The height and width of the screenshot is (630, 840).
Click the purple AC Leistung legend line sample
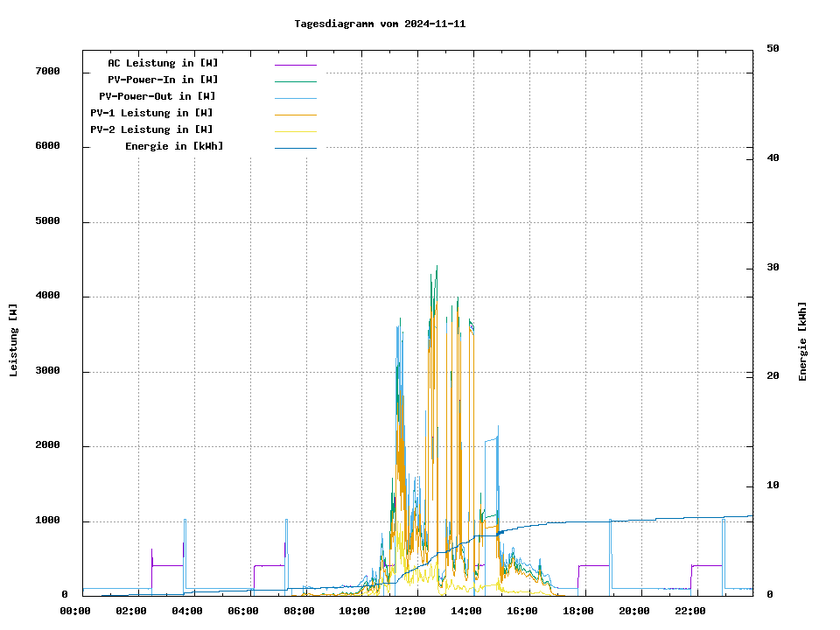coord(295,64)
